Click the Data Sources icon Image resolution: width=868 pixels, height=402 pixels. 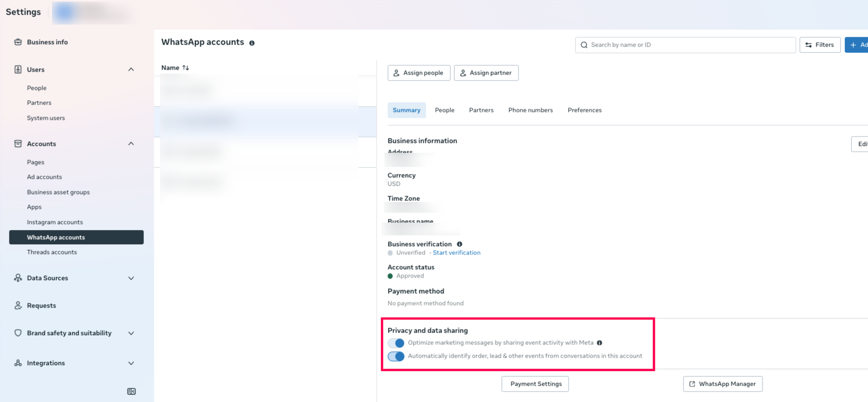tap(18, 278)
